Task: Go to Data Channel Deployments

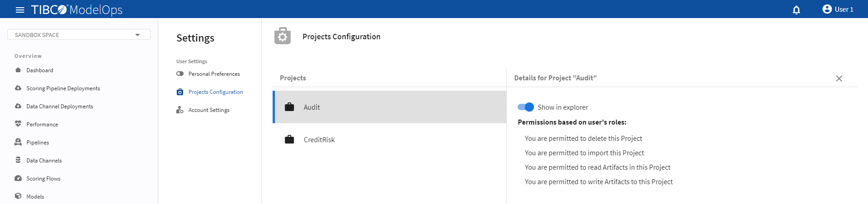Action: 60,107
